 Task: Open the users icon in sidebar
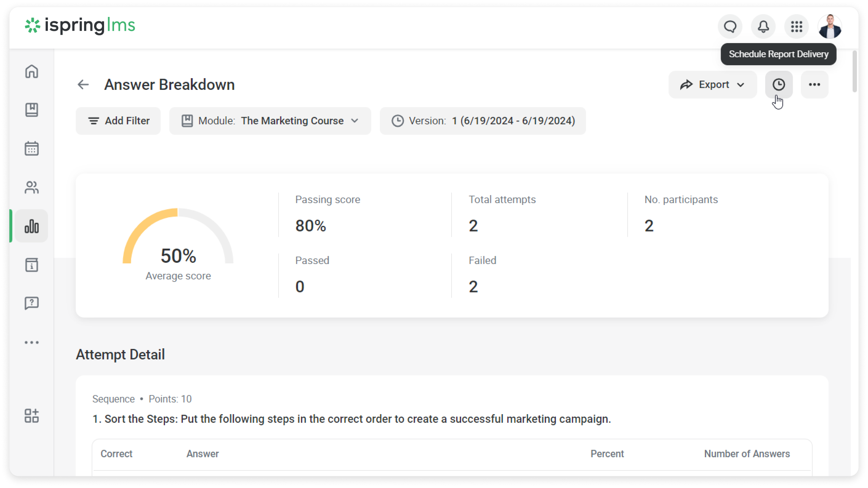click(32, 188)
